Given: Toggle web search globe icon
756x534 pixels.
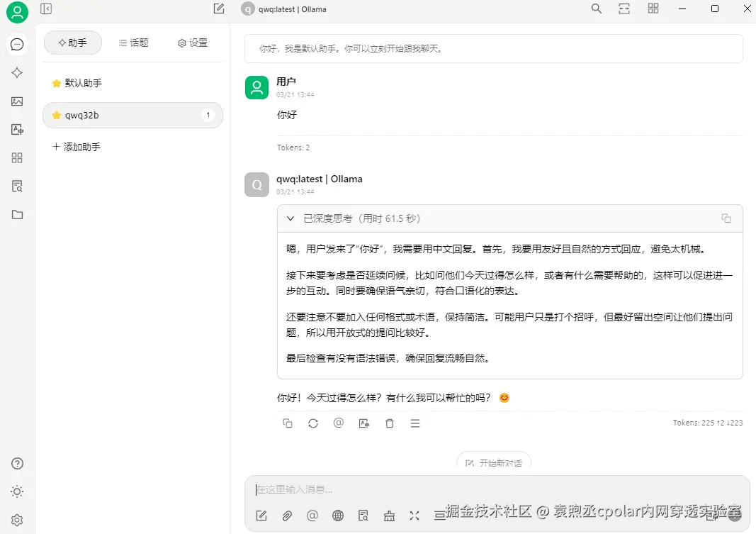Looking at the screenshot, I should point(338,516).
